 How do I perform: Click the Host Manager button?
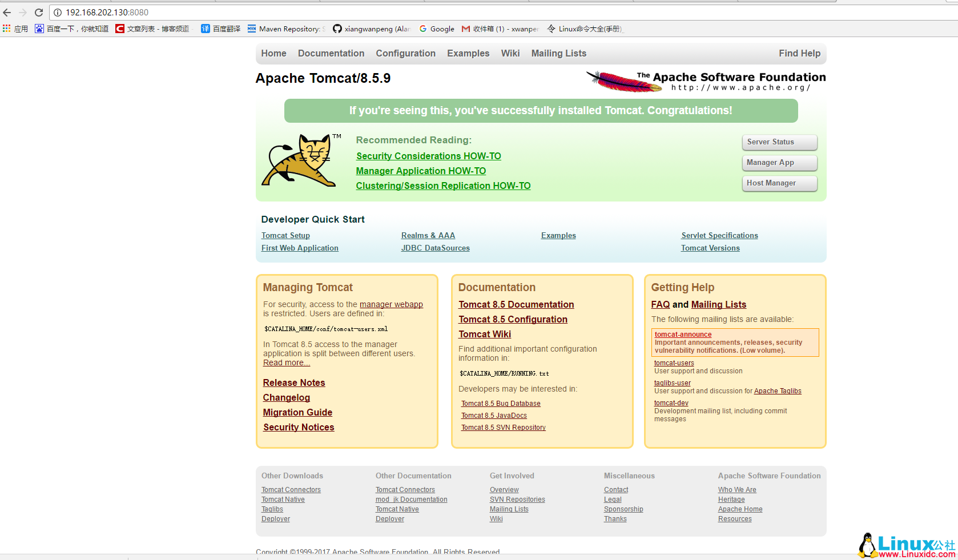click(779, 183)
